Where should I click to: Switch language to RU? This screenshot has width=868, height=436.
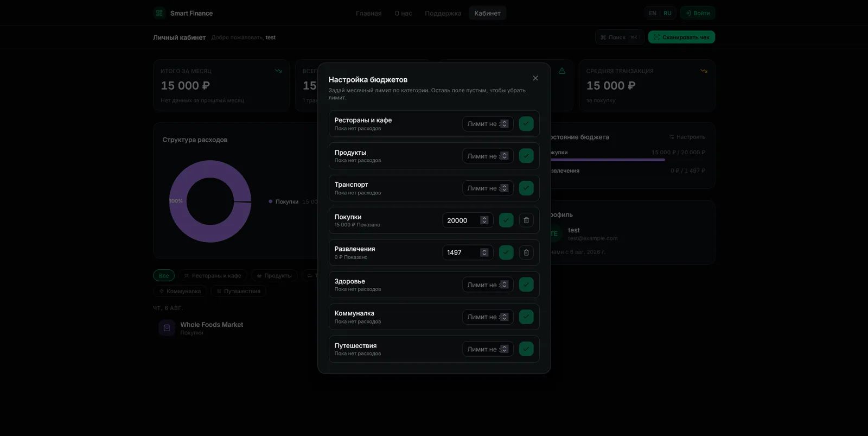click(x=667, y=13)
